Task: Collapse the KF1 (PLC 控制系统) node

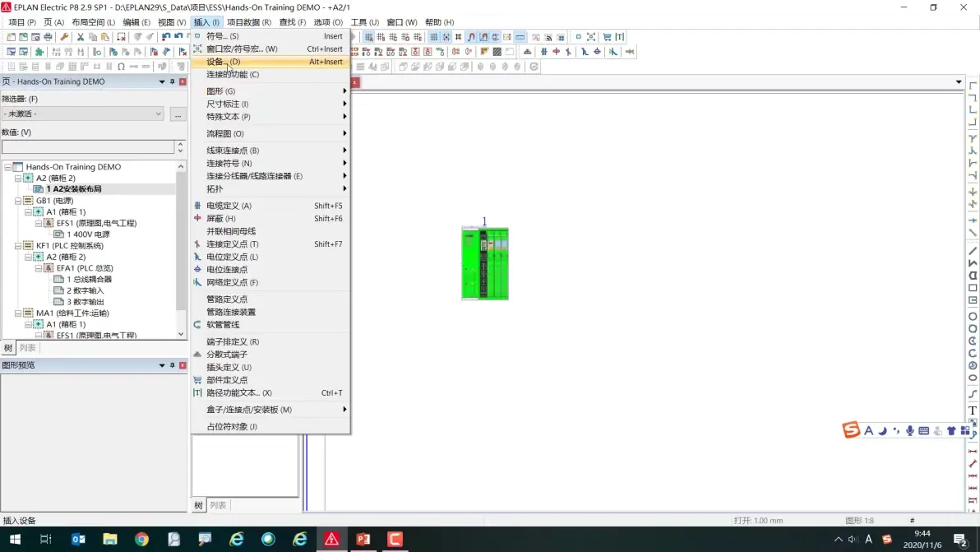Action: click(18, 246)
